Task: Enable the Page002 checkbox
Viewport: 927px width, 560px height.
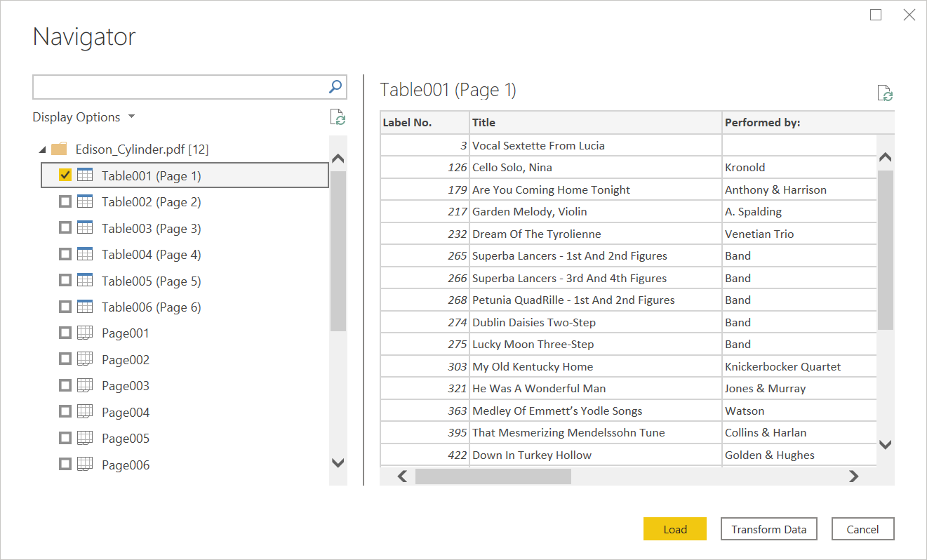Action: (x=65, y=359)
